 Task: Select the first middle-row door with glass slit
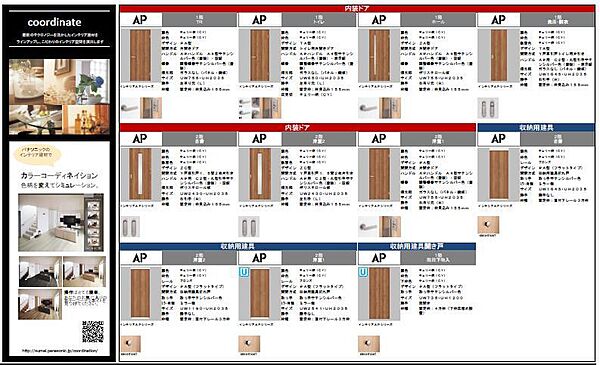(x=140, y=174)
